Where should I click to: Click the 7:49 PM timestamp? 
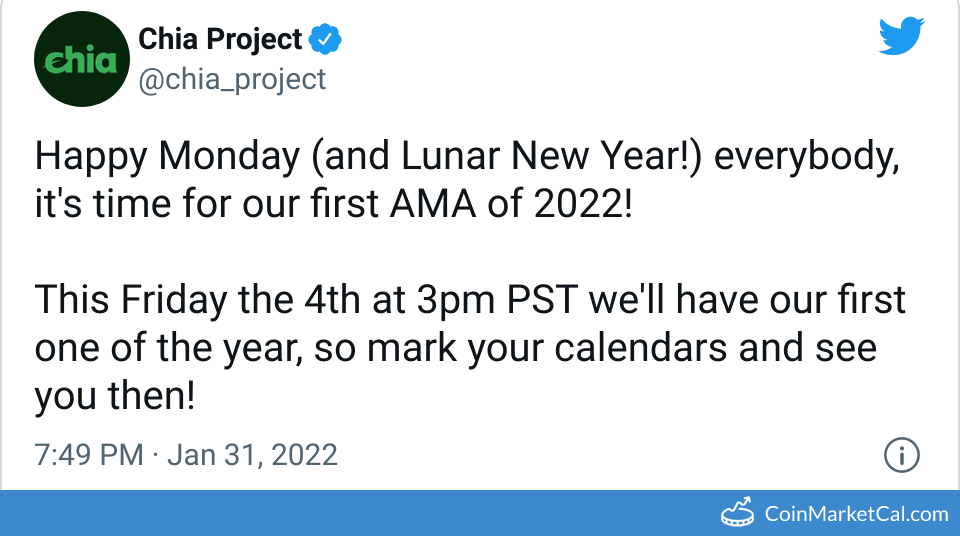coord(89,456)
